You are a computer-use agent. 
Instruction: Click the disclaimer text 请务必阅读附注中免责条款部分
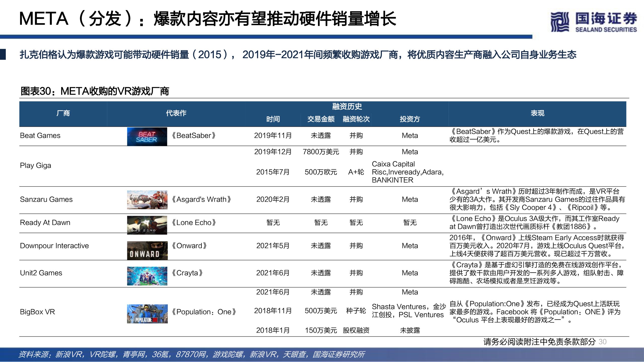tap(540, 342)
